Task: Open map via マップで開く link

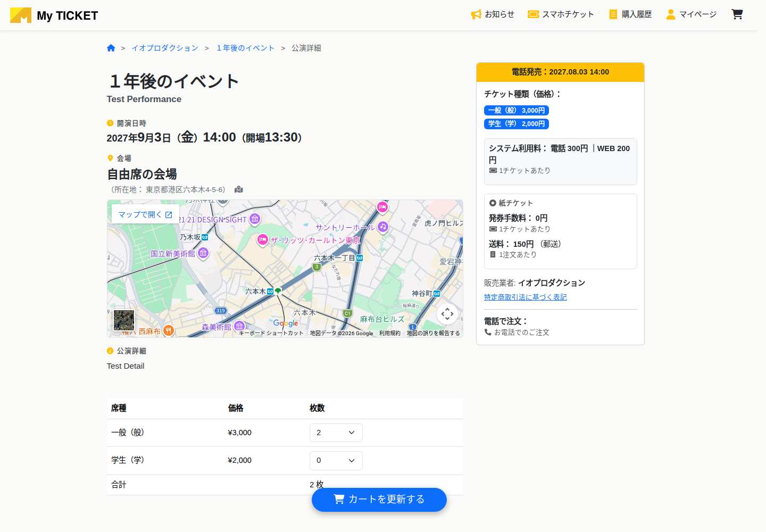Action: click(145, 214)
